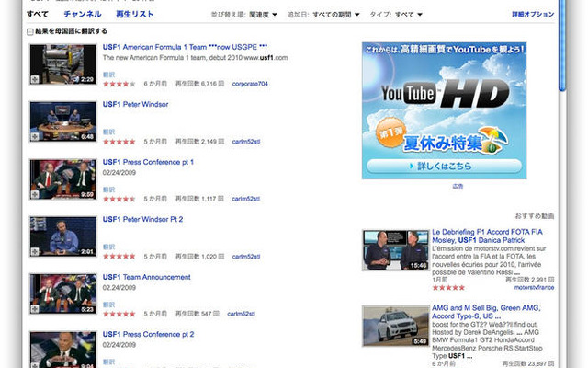Open the sort order 関連度 dropdown
Image resolution: width=588 pixels, height=368 pixels.
pos(263,15)
